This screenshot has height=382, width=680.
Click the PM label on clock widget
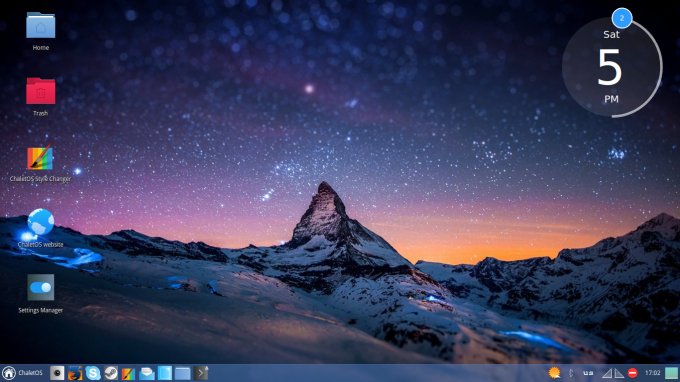coord(611,99)
